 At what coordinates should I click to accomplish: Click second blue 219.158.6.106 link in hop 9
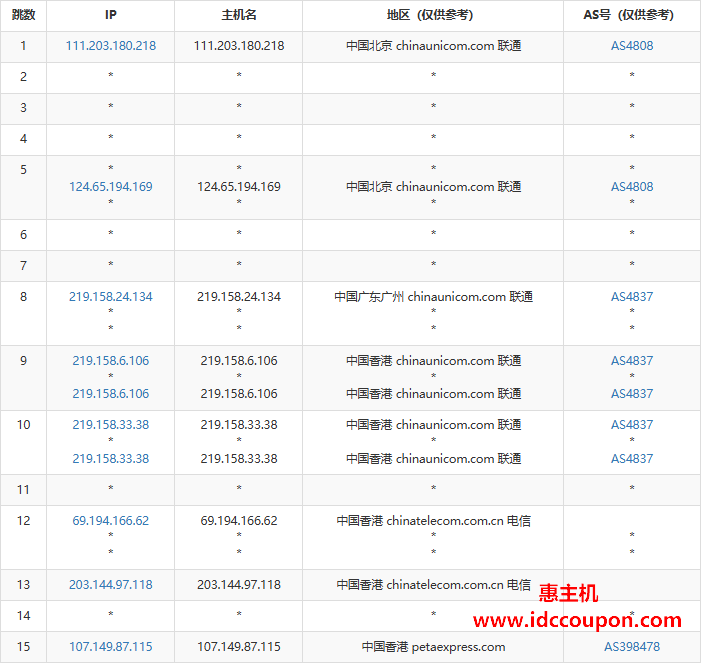[111, 393]
